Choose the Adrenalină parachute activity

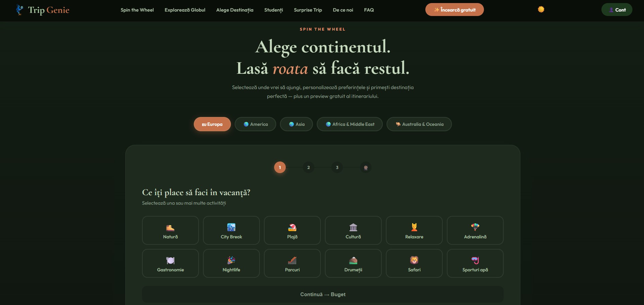click(x=475, y=231)
